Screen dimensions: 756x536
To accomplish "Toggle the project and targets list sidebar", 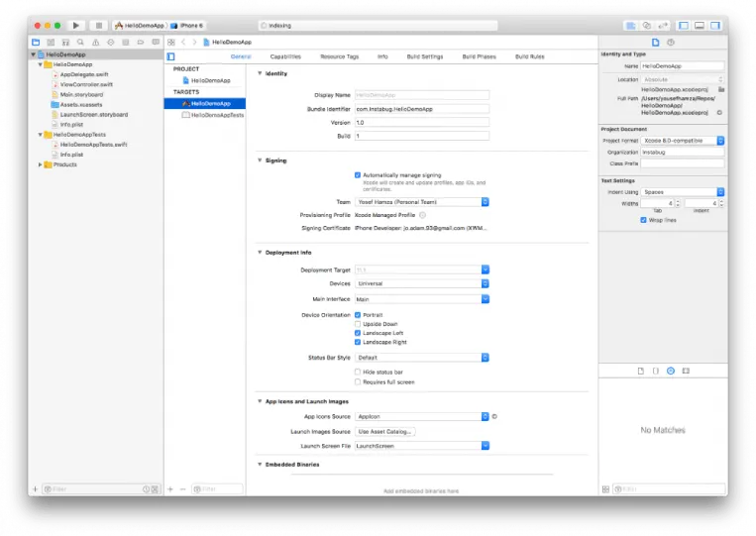I will pos(170,56).
